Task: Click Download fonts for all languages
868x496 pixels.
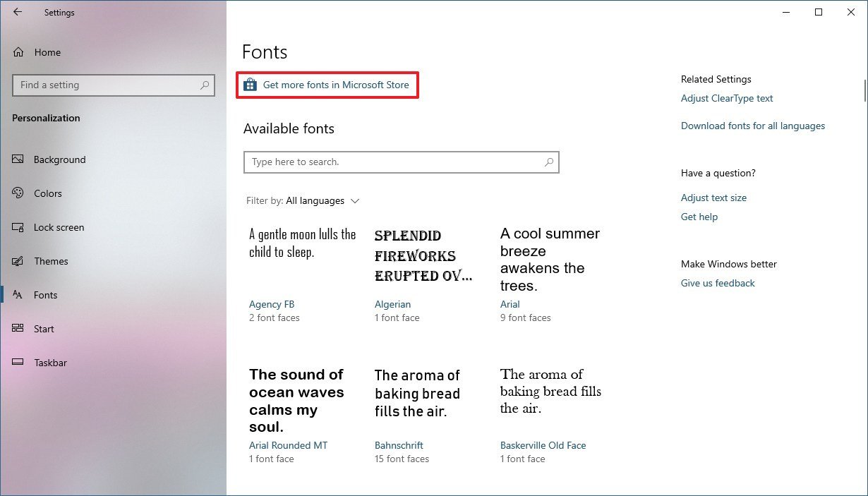Action: (752, 126)
